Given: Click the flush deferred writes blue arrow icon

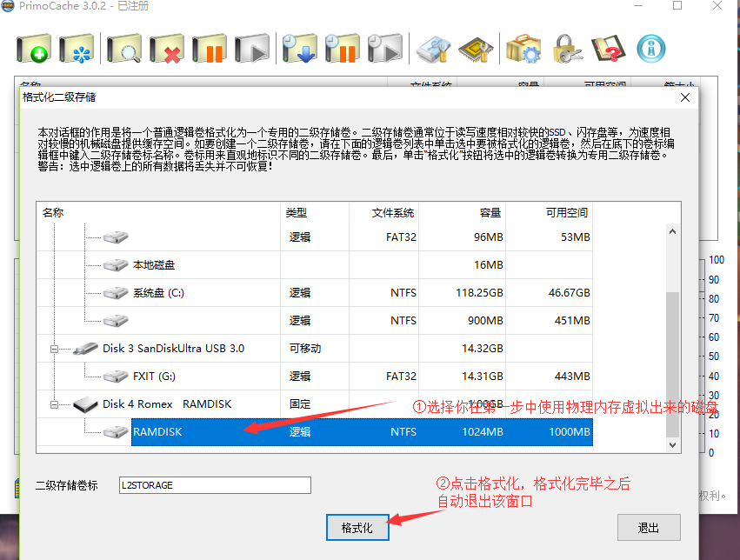Looking at the screenshot, I should coord(300,48).
